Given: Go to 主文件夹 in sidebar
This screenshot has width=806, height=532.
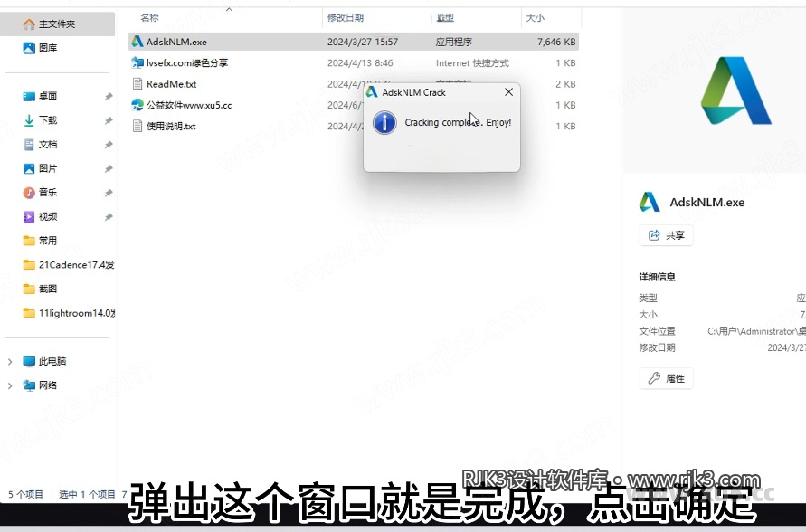Looking at the screenshot, I should click(57, 24).
